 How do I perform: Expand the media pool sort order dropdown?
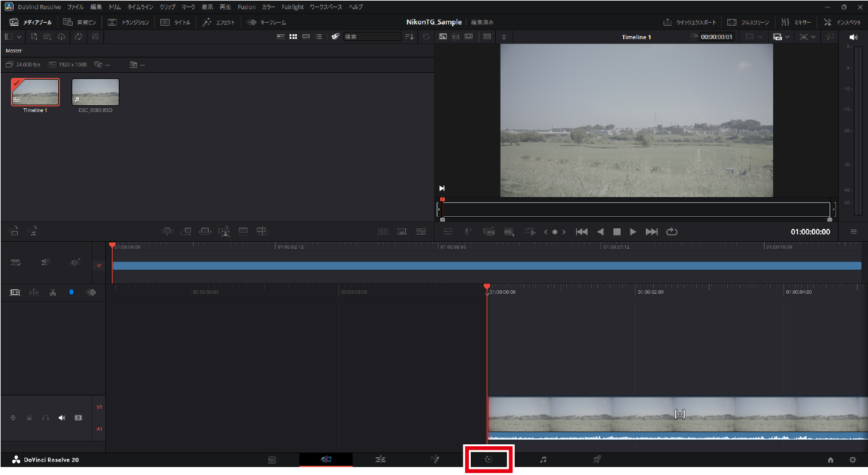coord(410,37)
